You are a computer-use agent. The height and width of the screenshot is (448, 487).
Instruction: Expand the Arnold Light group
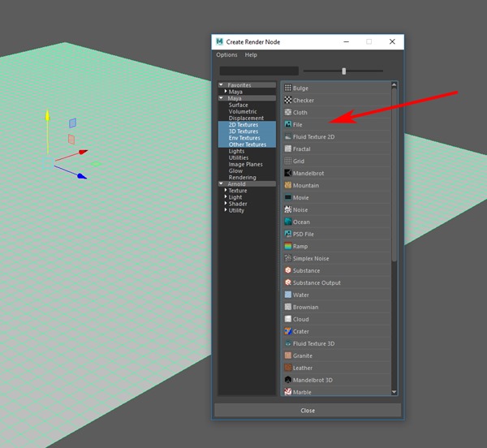[x=226, y=196]
